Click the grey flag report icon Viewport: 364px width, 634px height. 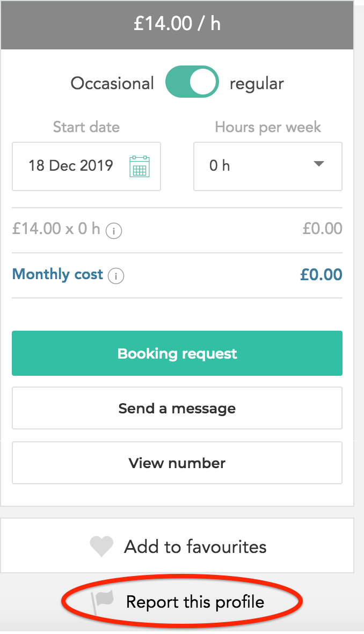click(103, 602)
